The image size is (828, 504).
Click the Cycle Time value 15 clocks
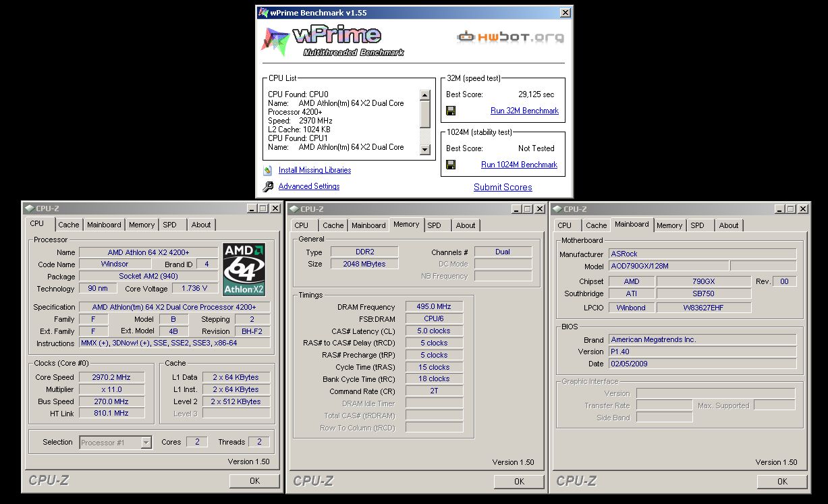[x=434, y=367]
